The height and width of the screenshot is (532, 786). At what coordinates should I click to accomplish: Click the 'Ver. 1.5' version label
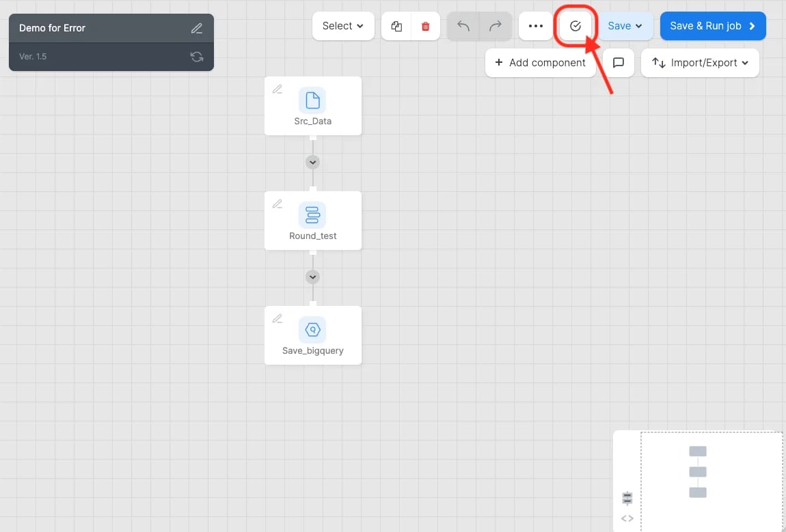point(33,57)
